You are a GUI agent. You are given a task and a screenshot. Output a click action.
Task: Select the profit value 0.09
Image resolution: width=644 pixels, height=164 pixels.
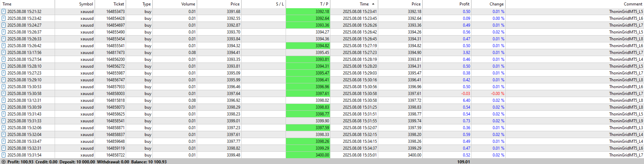(x=466, y=18)
